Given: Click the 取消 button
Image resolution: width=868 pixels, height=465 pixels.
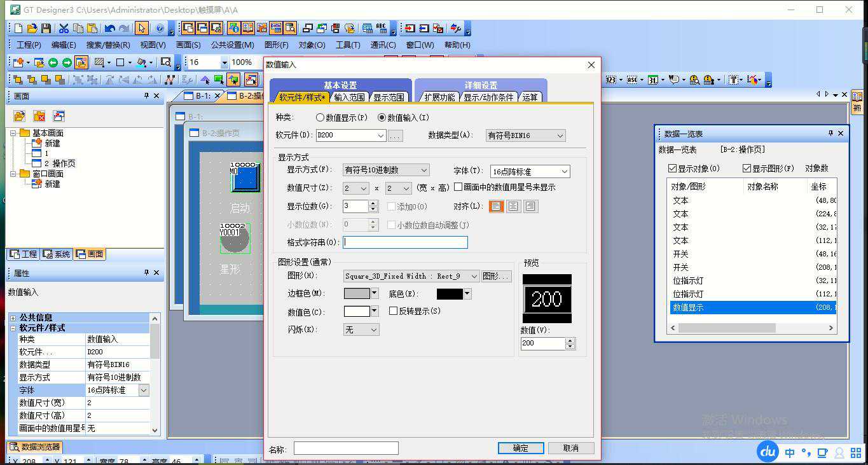Looking at the screenshot, I should pyautogui.click(x=570, y=448).
